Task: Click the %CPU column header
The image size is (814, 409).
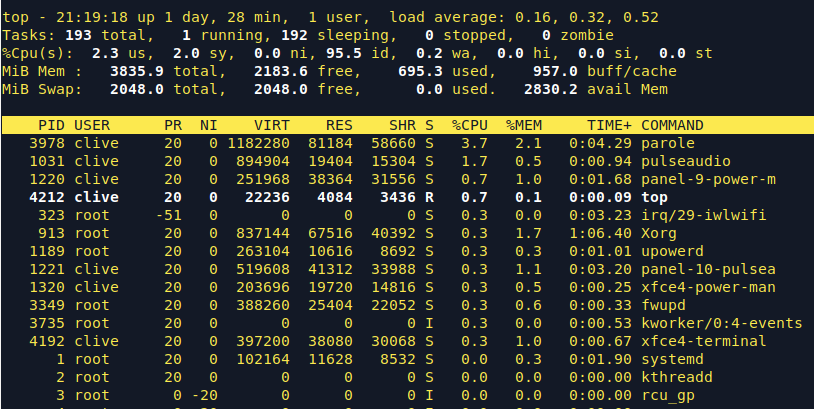Action: coord(469,126)
